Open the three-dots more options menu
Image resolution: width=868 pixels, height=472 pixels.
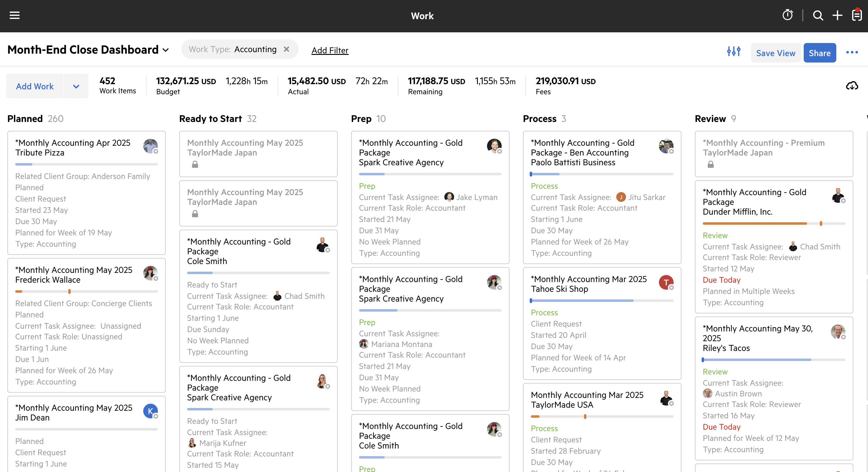tap(852, 52)
